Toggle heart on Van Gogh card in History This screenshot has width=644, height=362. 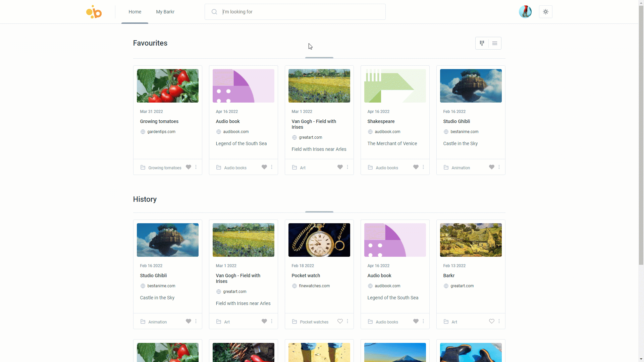tap(264, 321)
